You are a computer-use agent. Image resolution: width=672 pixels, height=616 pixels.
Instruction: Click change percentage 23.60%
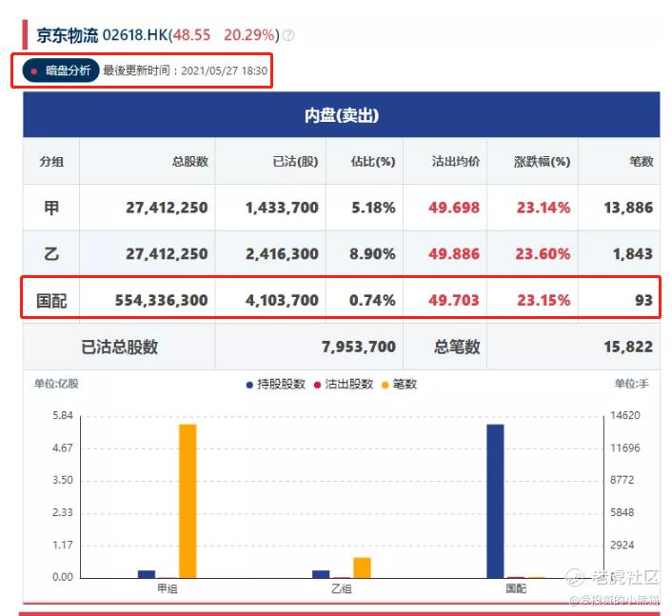(x=543, y=254)
